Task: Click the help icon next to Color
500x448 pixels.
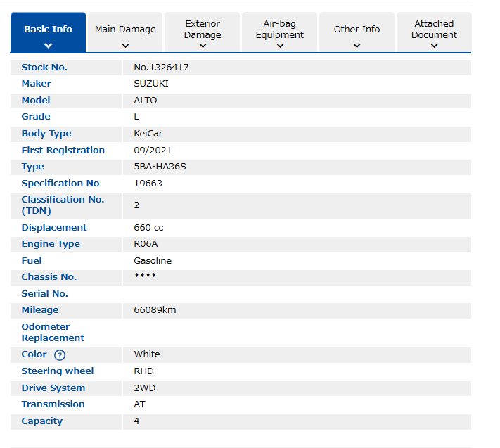Action: click(59, 355)
